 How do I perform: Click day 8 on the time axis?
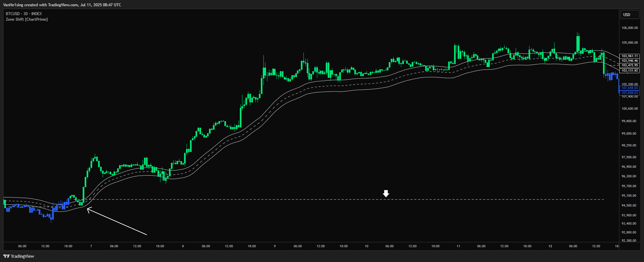183,246
